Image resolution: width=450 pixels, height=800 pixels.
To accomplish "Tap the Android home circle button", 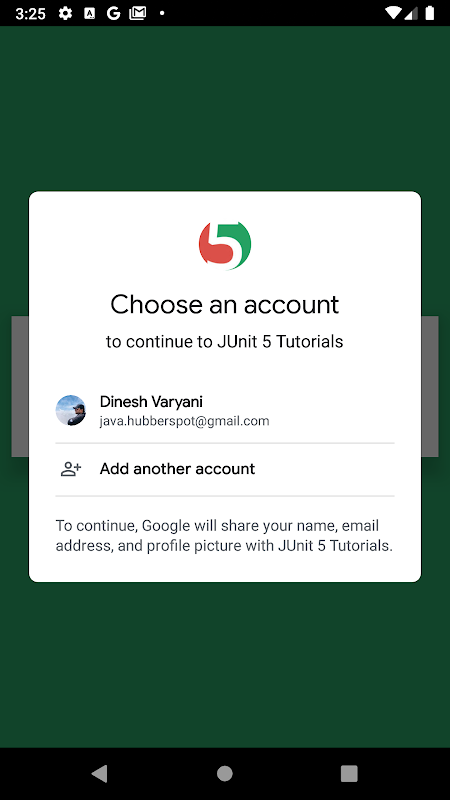I will coord(224,773).
